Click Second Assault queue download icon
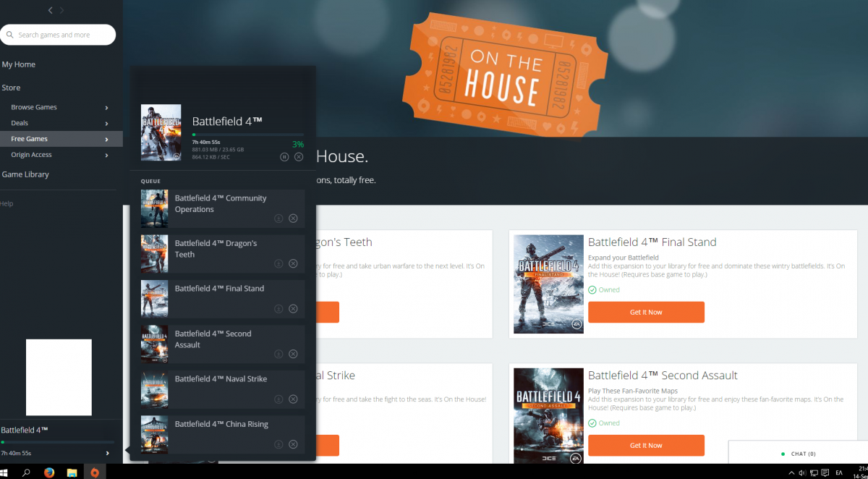The image size is (868, 479). [x=278, y=354]
